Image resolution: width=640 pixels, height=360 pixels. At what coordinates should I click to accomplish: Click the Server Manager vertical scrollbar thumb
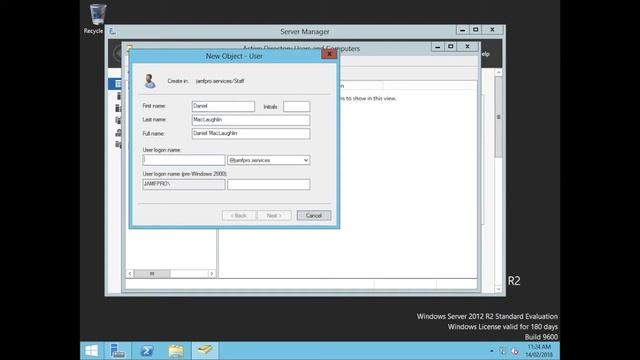(x=498, y=117)
